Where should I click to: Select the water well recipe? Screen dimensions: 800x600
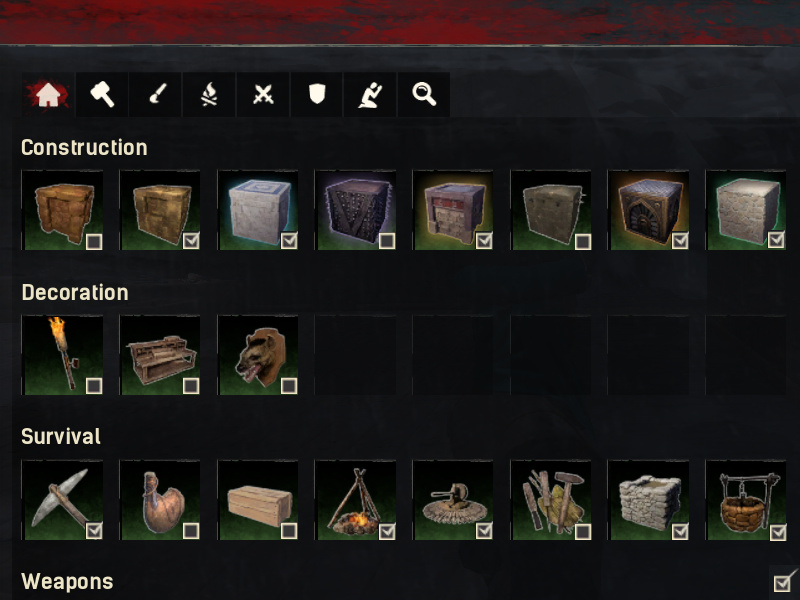coord(746,500)
